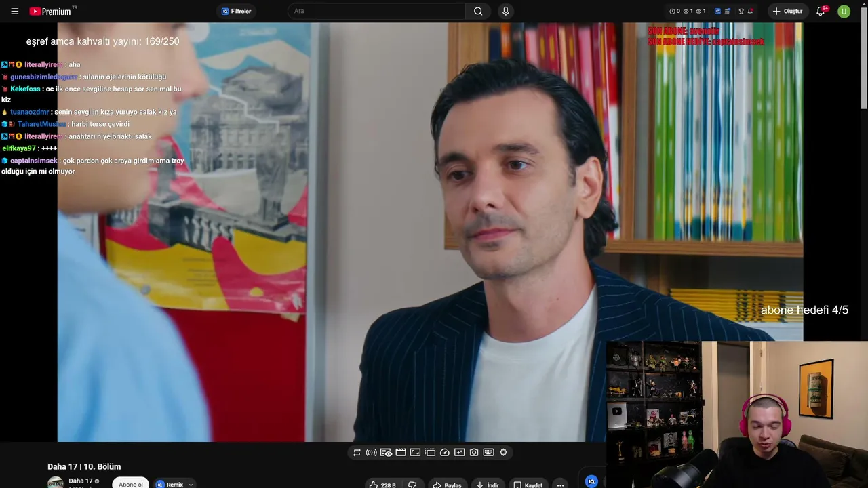Start voice search with microphone
The height and width of the screenshot is (488, 868).
[x=505, y=12]
